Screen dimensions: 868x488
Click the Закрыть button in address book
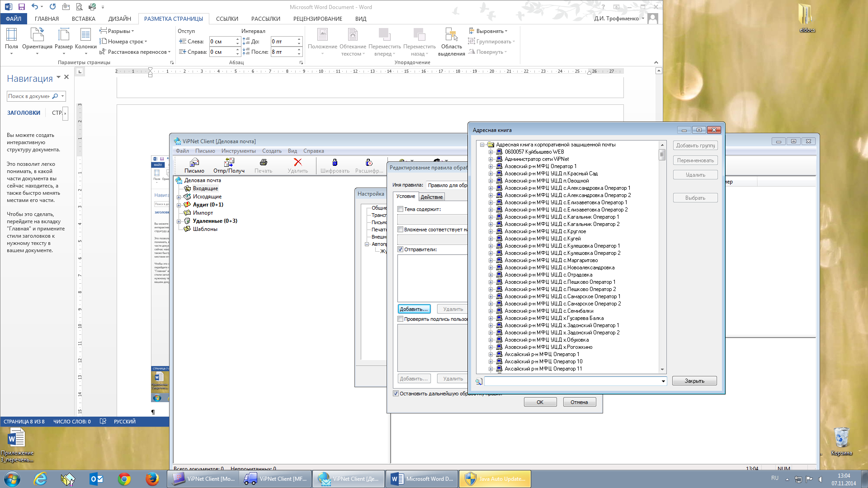pyautogui.click(x=694, y=381)
